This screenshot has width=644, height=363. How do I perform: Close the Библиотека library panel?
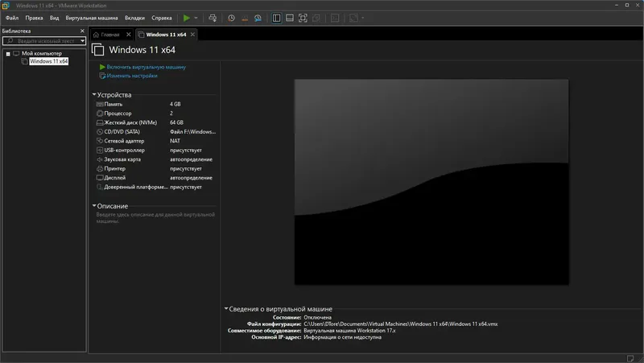pyautogui.click(x=81, y=31)
